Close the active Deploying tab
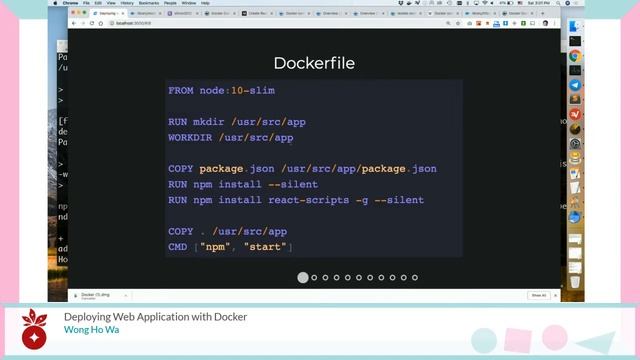Screen dimensions: 640x360 point(122,13)
